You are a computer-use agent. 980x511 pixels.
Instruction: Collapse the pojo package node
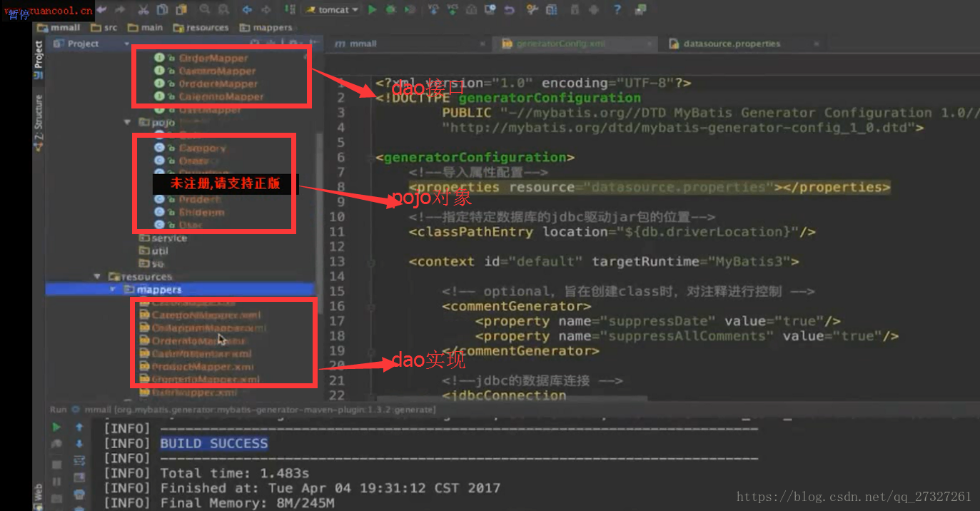(128, 123)
